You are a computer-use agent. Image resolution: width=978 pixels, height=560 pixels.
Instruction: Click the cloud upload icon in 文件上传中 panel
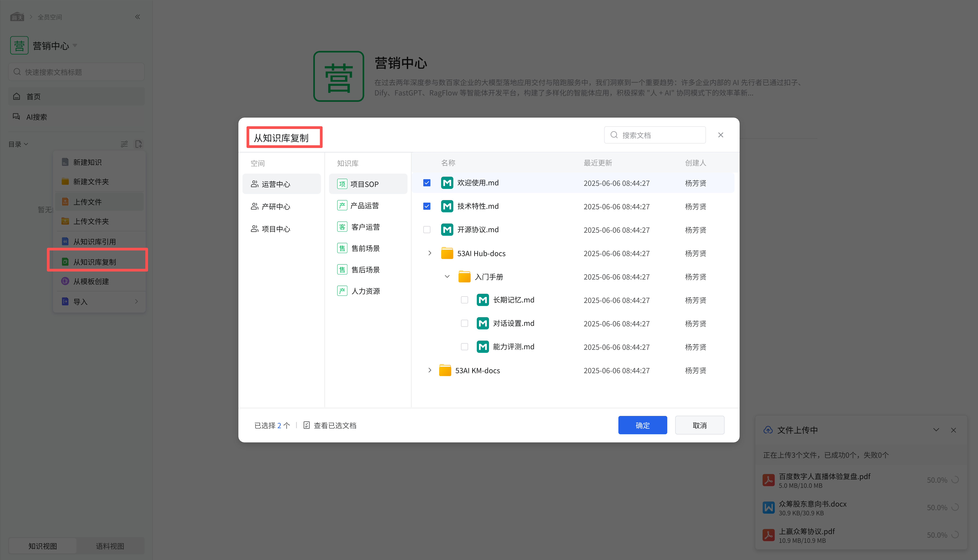768,430
